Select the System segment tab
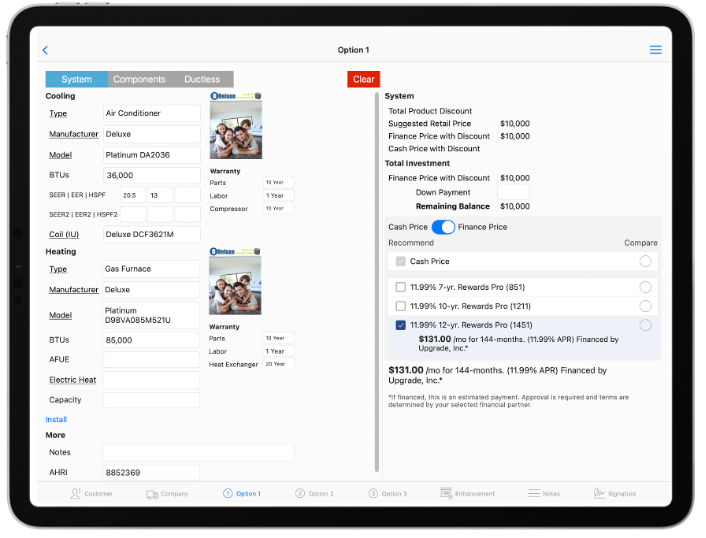The image size is (706, 538). point(77,79)
